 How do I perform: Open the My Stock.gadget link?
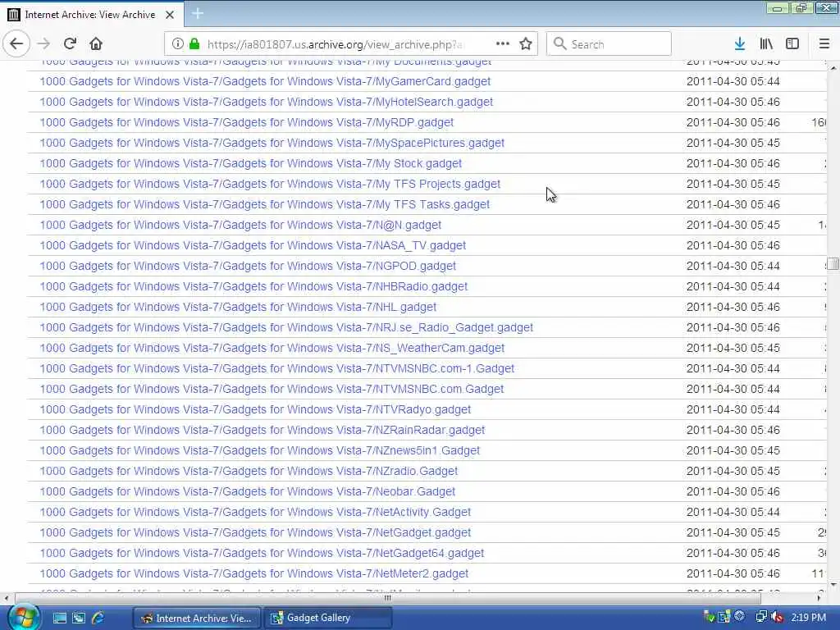(251, 163)
